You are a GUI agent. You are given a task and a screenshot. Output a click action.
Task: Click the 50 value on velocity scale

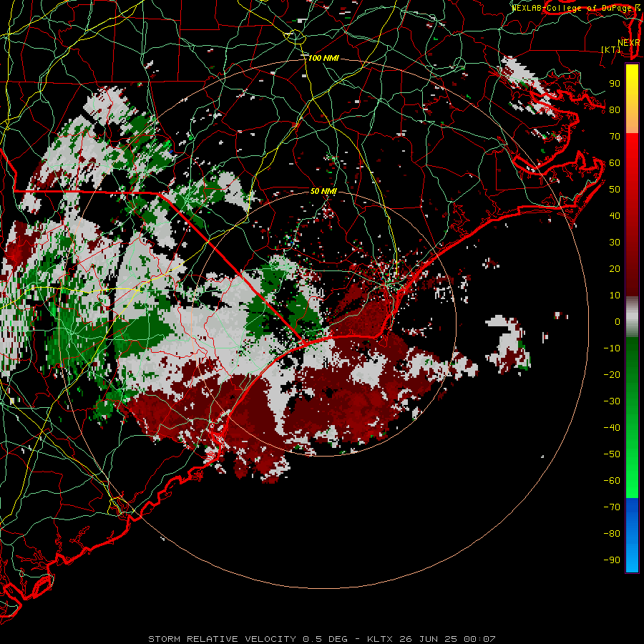(x=615, y=190)
